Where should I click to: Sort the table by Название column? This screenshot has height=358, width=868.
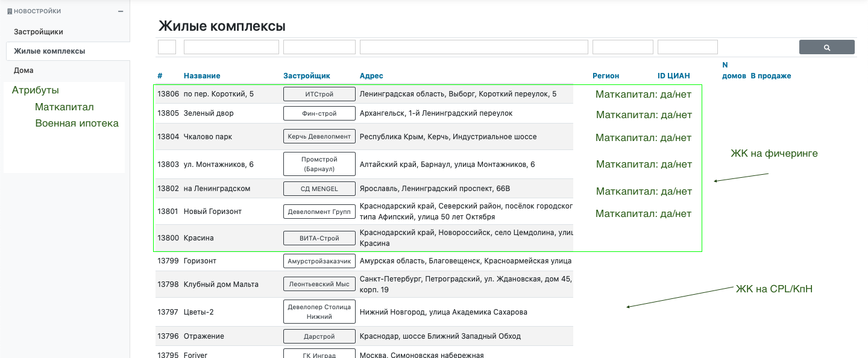pyautogui.click(x=202, y=76)
